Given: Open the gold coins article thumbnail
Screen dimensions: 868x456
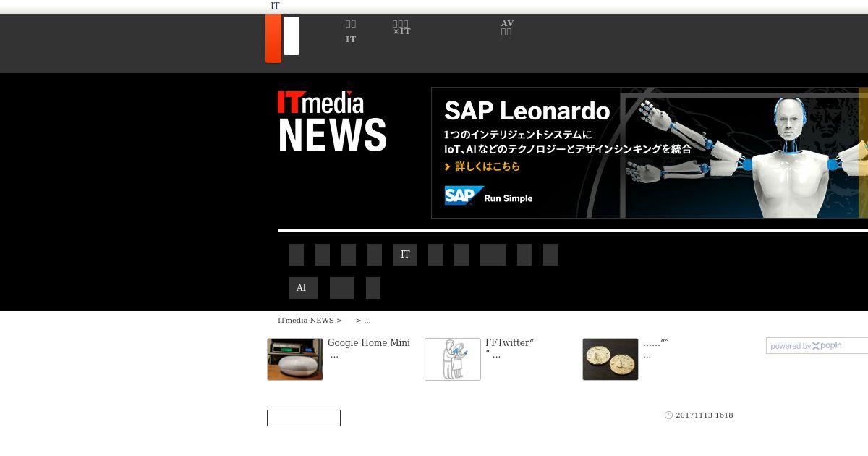Looking at the screenshot, I should click(610, 359).
